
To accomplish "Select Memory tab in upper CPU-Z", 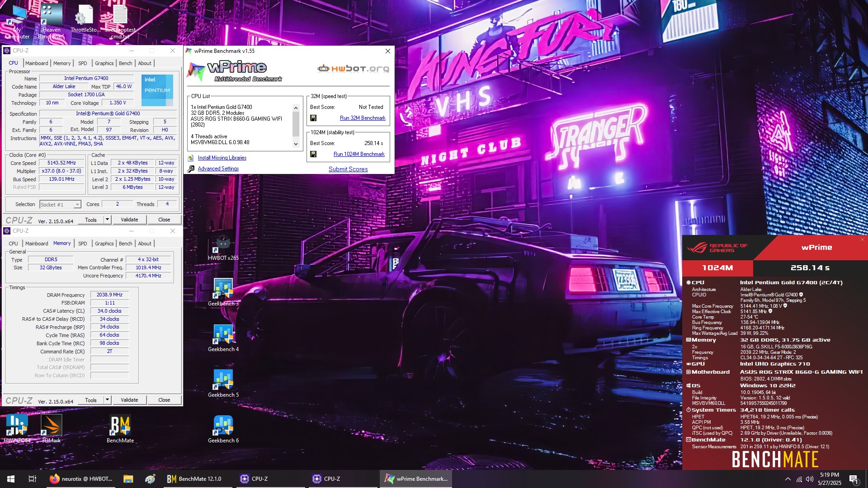I will 62,63.
